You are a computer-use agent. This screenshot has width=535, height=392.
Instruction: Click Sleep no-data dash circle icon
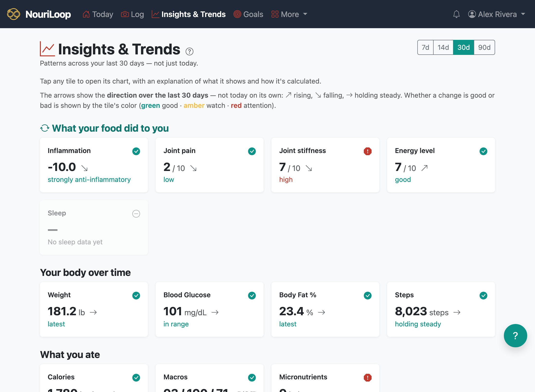(x=136, y=213)
